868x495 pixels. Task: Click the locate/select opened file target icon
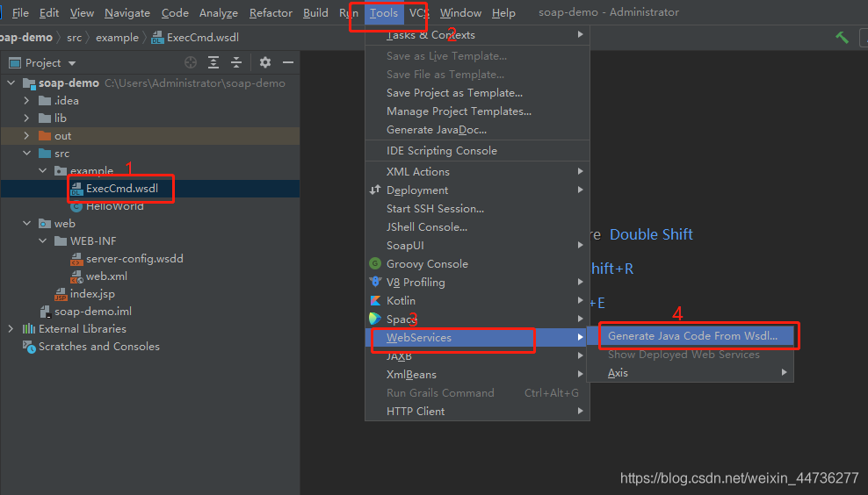191,62
